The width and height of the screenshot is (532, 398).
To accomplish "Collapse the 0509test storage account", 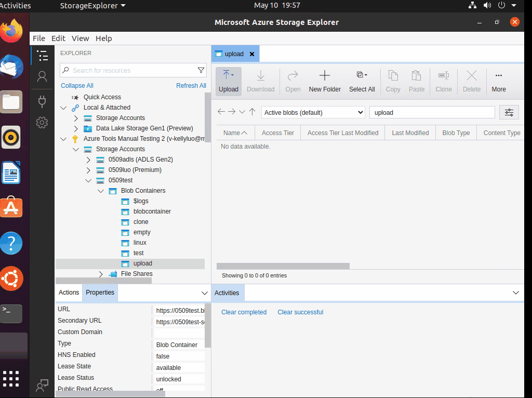I will click(88, 180).
